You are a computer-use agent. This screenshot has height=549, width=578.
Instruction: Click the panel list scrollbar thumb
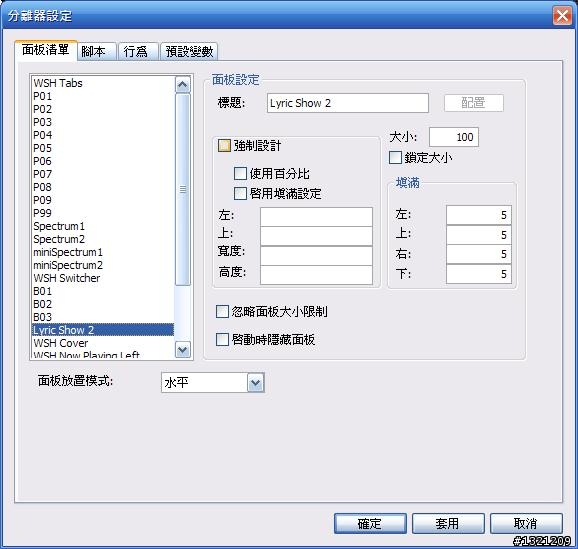pos(183,190)
